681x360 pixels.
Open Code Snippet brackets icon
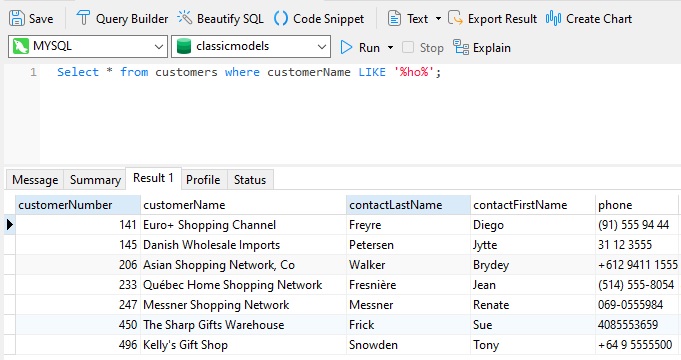[281, 19]
